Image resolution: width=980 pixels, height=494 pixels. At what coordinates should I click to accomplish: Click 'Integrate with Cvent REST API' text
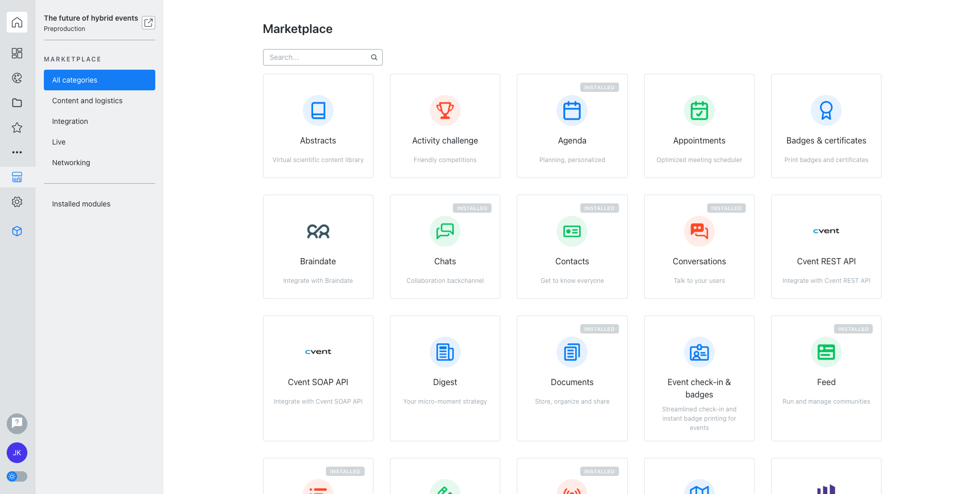tap(826, 281)
